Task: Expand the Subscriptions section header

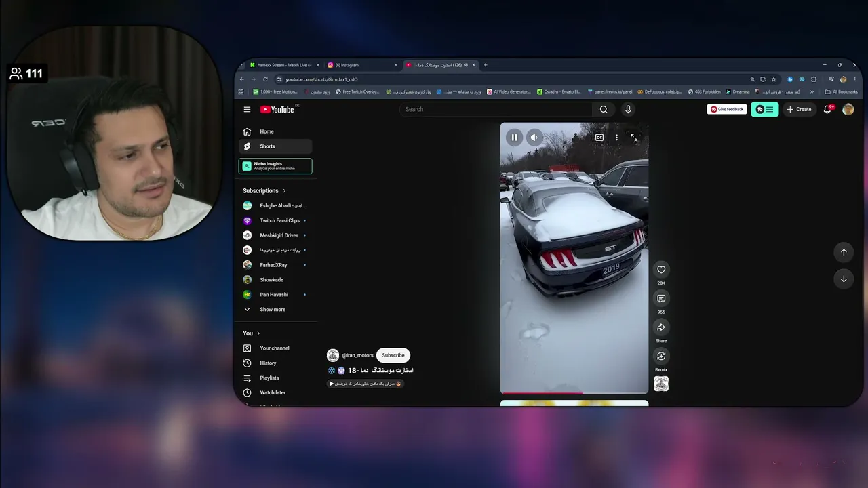Action: pyautogui.click(x=264, y=191)
